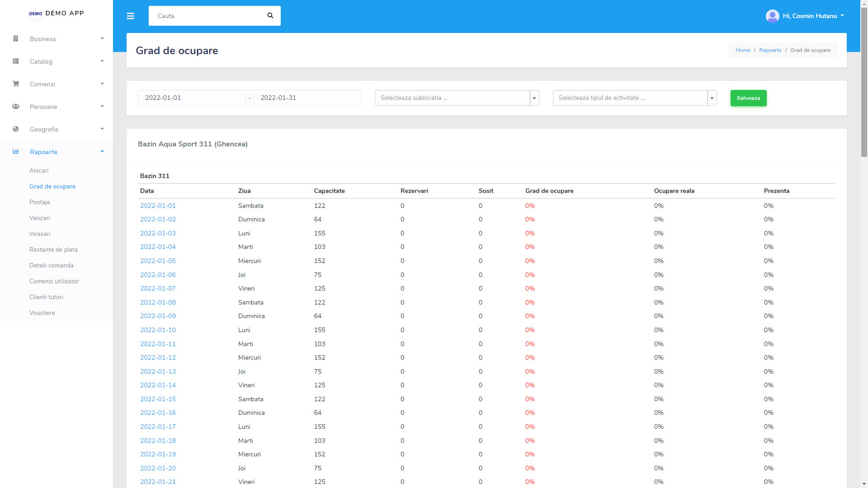Select Grad de ocupare in sidebar

pos(52,187)
